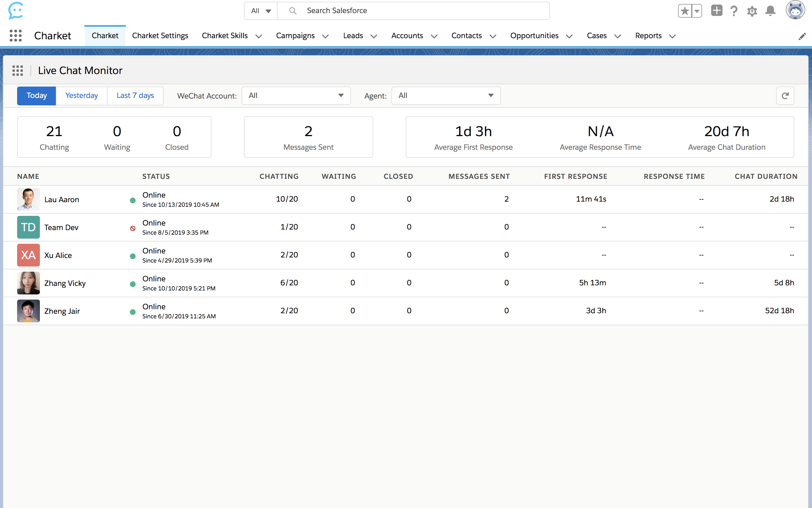Select the Today date filter
Viewport: 812px width, 508px height.
click(x=37, y=96)
